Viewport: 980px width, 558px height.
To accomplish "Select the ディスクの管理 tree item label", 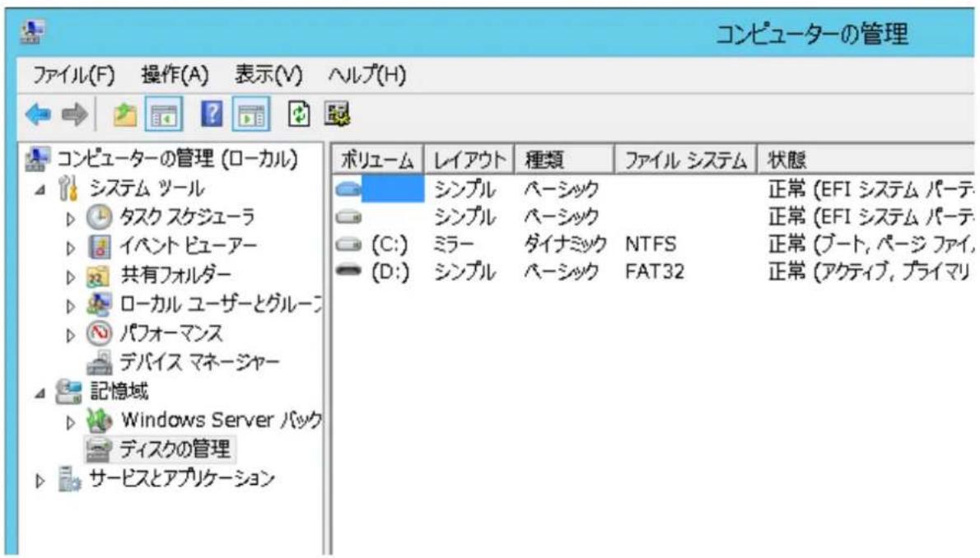I will [x=175, y=449].
